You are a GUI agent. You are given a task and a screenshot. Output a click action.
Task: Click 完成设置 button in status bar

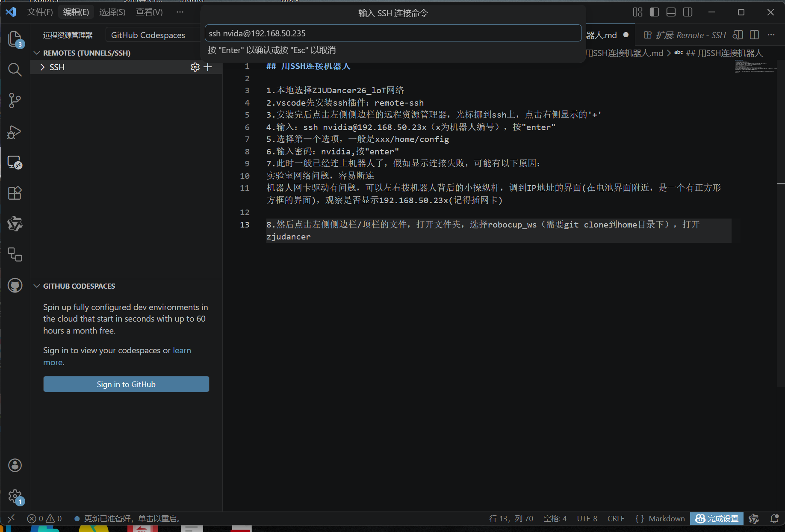point(717,518)
